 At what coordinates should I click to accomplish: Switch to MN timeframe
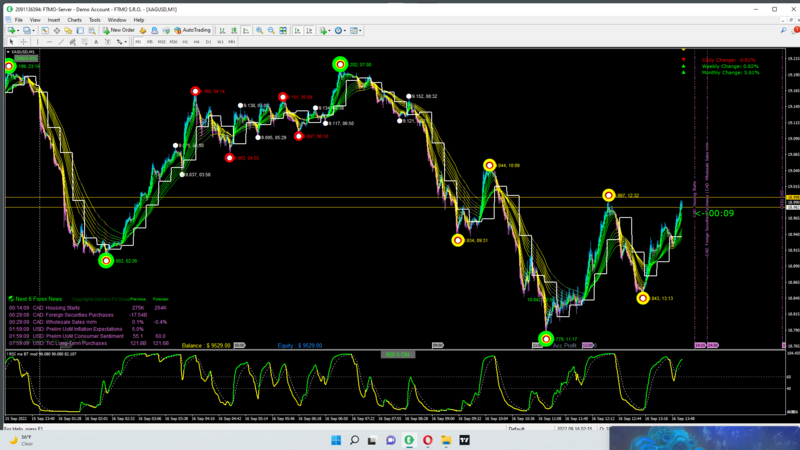[x=232, y=42]
